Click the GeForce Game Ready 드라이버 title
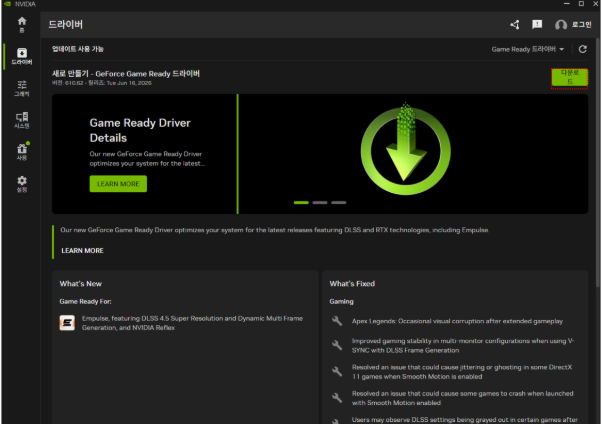This screenshot has height=424, width=602. 126,73
